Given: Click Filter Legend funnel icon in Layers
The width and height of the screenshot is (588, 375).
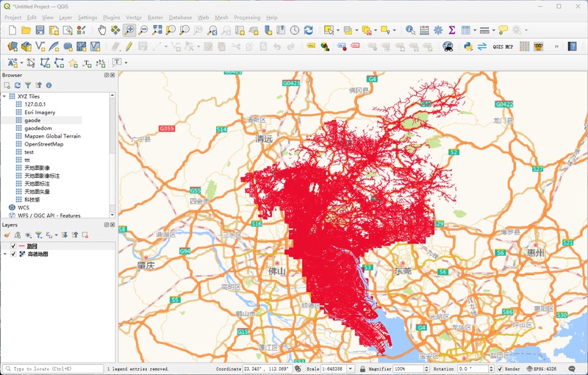Looking at the screenshot, I should (38, 235).
